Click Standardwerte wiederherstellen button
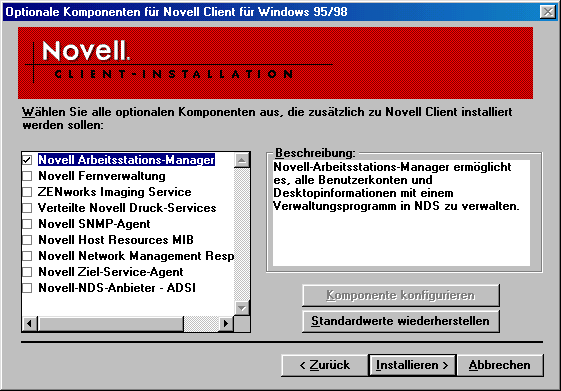Image resolution: width=561 pixels, height=391 pixels. click(x=401, y=321)
